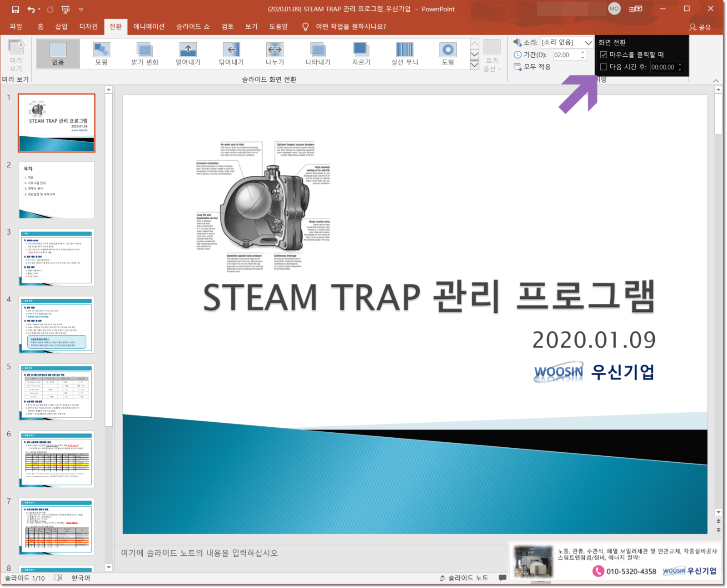The height and width of the screenshot is (588, 727).
Task: Click the 다음 시간 후 time field
Action: [x=663, y=67]
